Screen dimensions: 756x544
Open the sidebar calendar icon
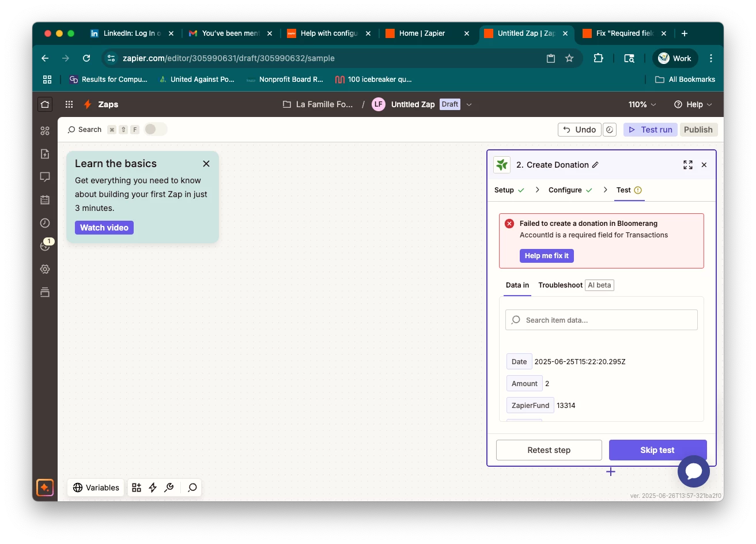(x=45, y=200)
